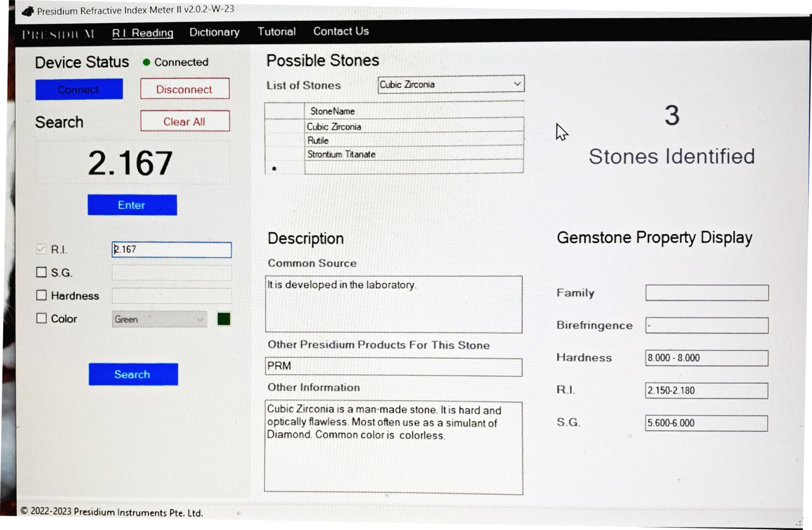Image resolution: width=812 pixels, height=530 pixels.
Task: Enable the Hardness checkbox
Action: [41, 295]
